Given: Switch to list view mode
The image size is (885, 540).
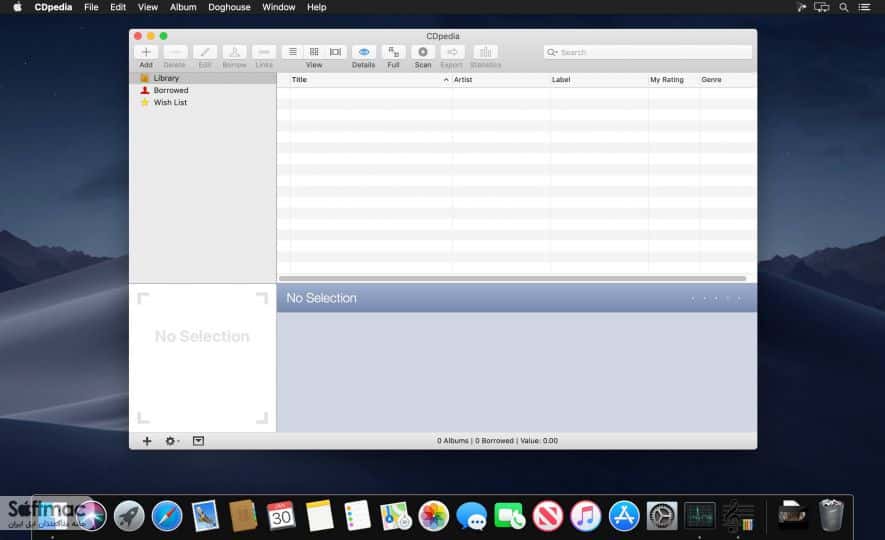Looking at the screenshot, I should pos(292,52).
